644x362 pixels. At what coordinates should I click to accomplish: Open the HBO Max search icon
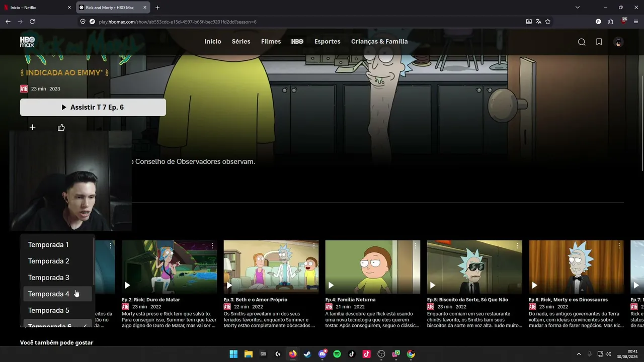582,42
